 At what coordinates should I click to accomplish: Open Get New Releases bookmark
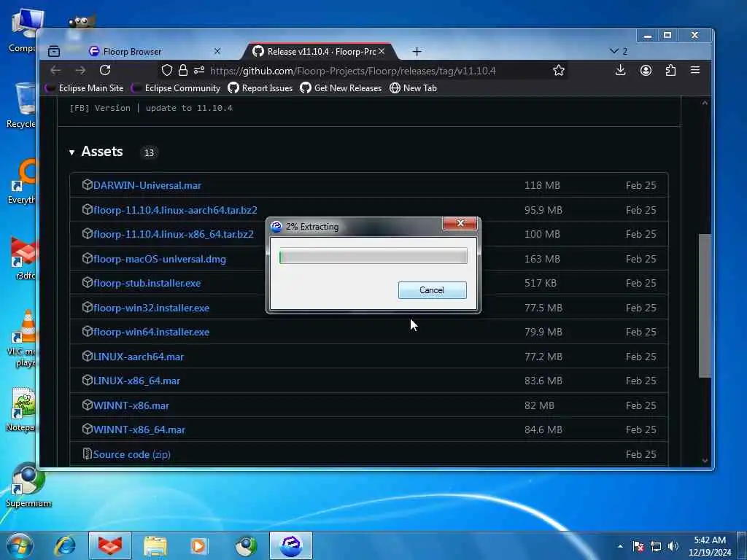341,88
